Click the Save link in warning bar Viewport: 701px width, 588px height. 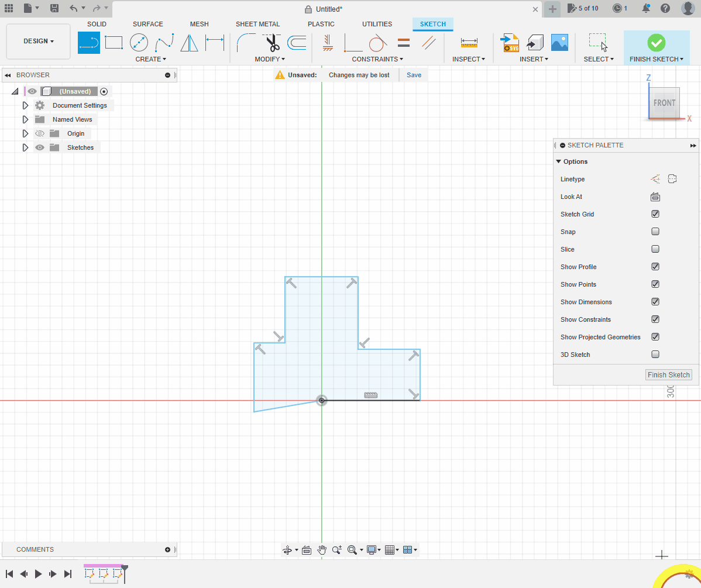point(414,75)
